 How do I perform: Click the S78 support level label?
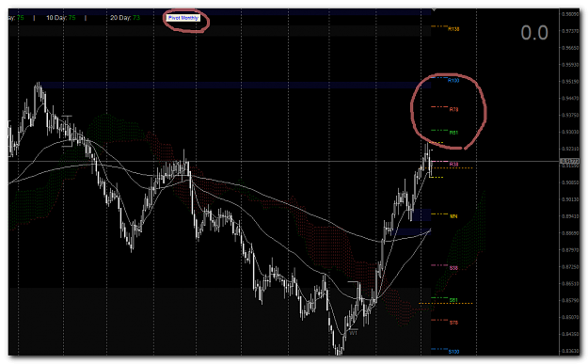(x=453, y=323)
